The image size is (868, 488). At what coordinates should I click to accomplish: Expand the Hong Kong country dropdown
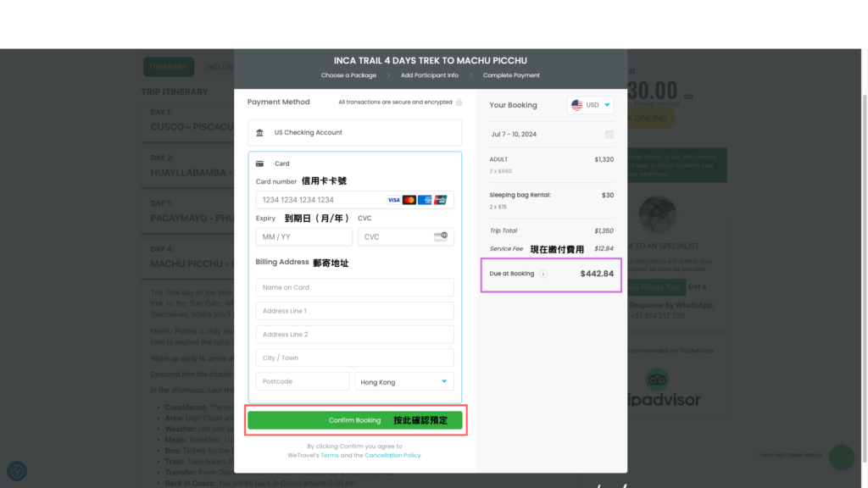pyautogui.click(x=404, y=382)
